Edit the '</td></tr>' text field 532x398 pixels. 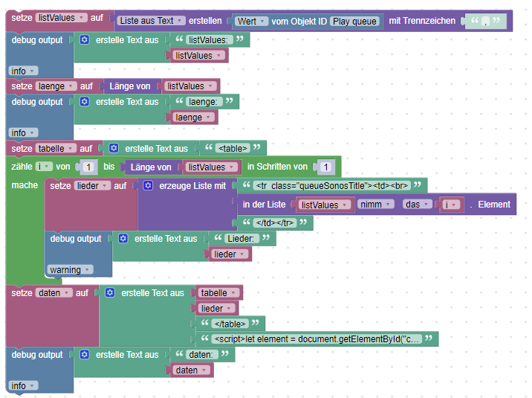275,222
